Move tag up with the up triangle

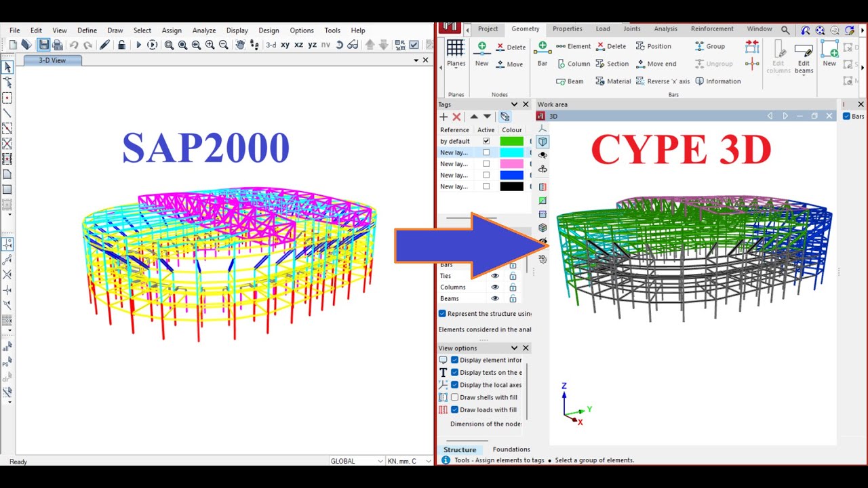[474, 117]
